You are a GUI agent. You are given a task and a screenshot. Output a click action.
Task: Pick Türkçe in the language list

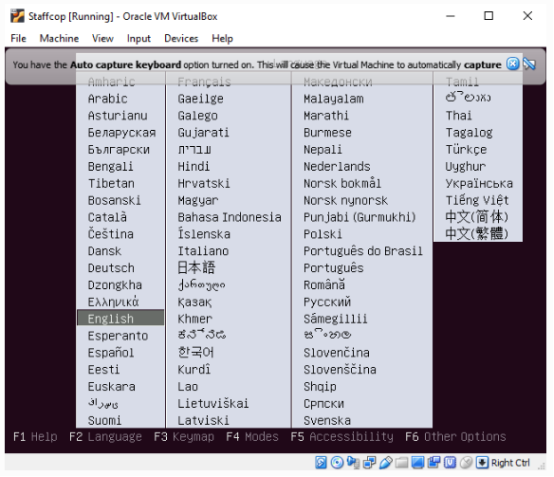[466, 149]
